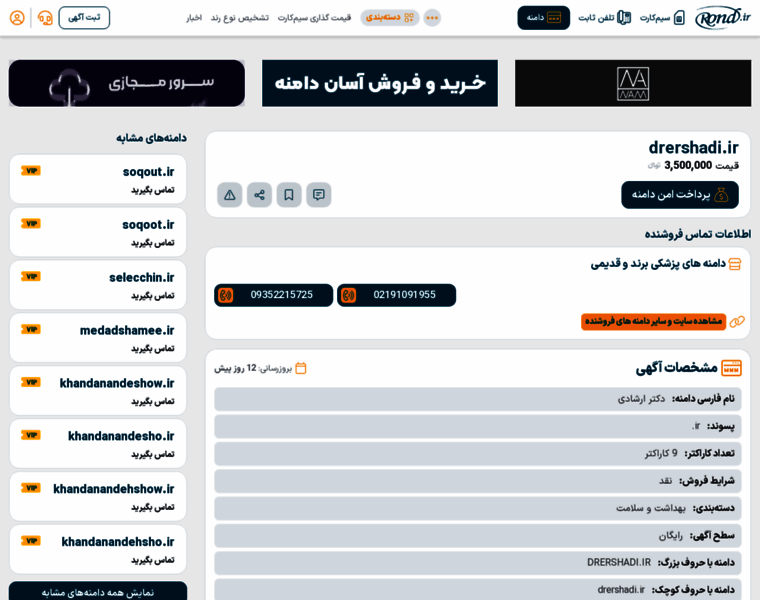Click the دکتر ارشادی Persian name row
This screenshot has height=600, width=760.
pyautogui.click(x=478, y=399)
